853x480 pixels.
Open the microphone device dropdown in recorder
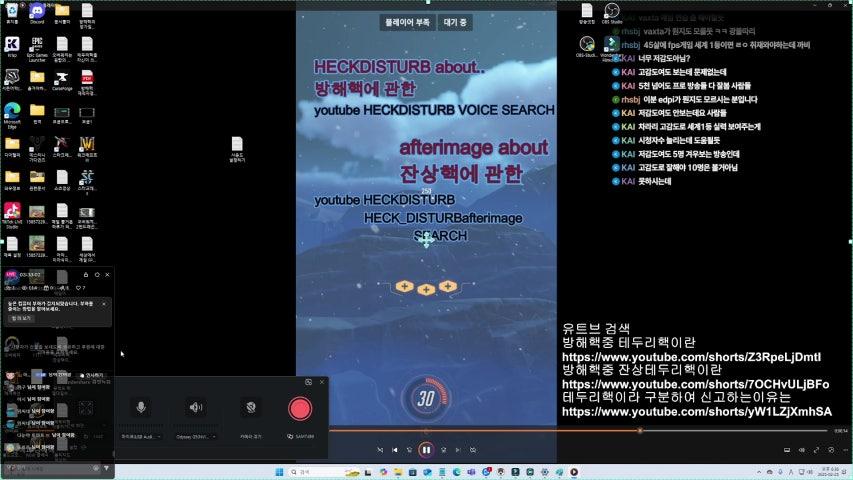pos(141,436)
